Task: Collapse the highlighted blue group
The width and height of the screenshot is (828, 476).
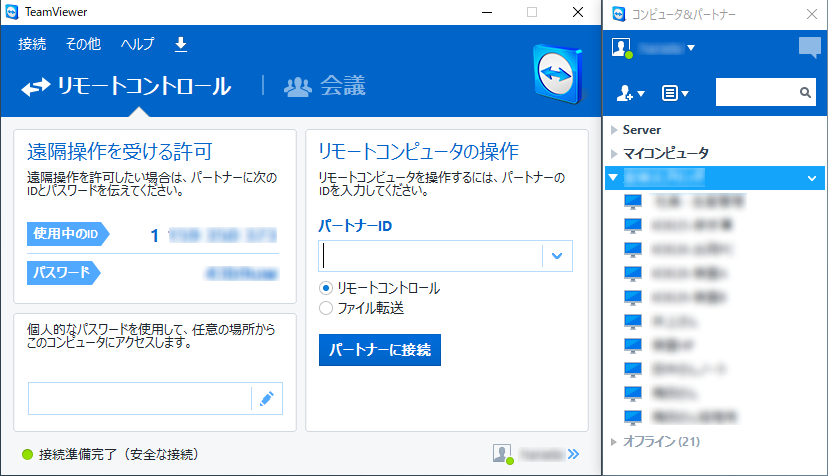Action: point(614,178)
